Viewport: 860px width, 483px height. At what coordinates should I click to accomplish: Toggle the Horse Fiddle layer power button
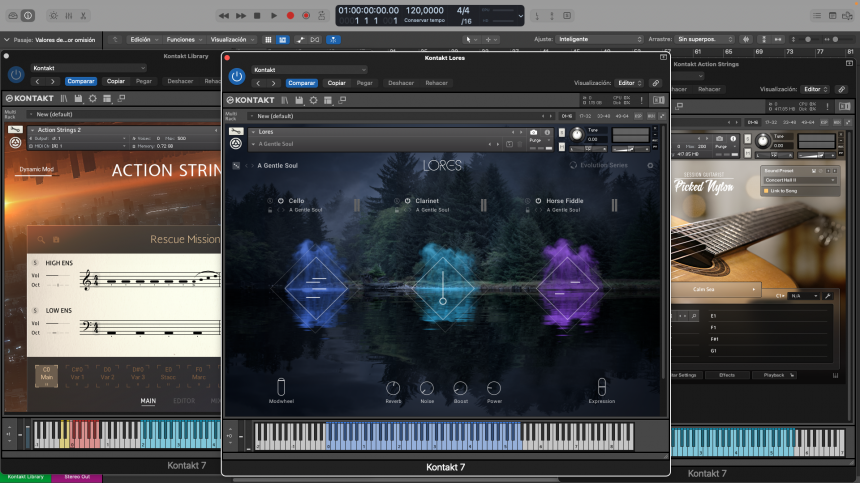(538, 201)
